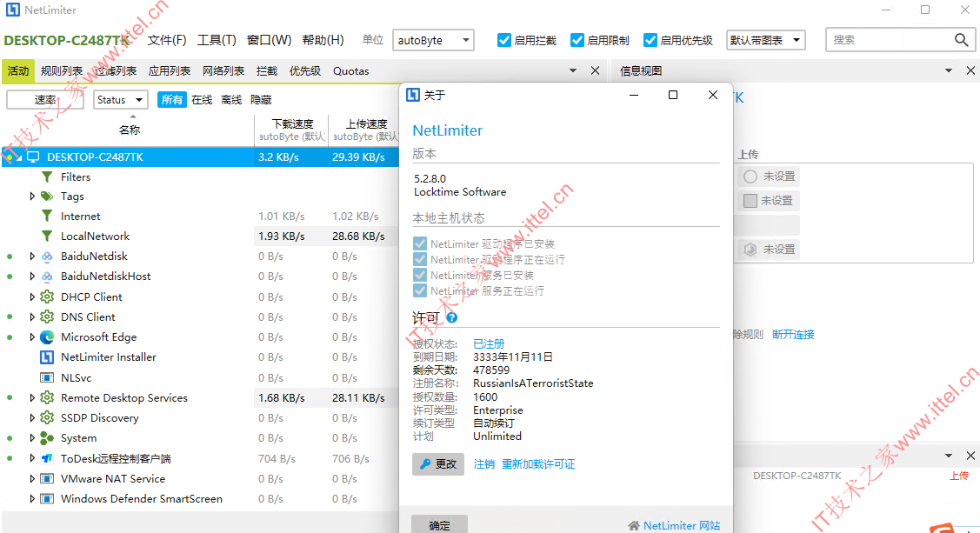The width and height of the screenshot is (980, 533).
Task: Open the Status filter dropdown
Action: (x=119, y=99)
